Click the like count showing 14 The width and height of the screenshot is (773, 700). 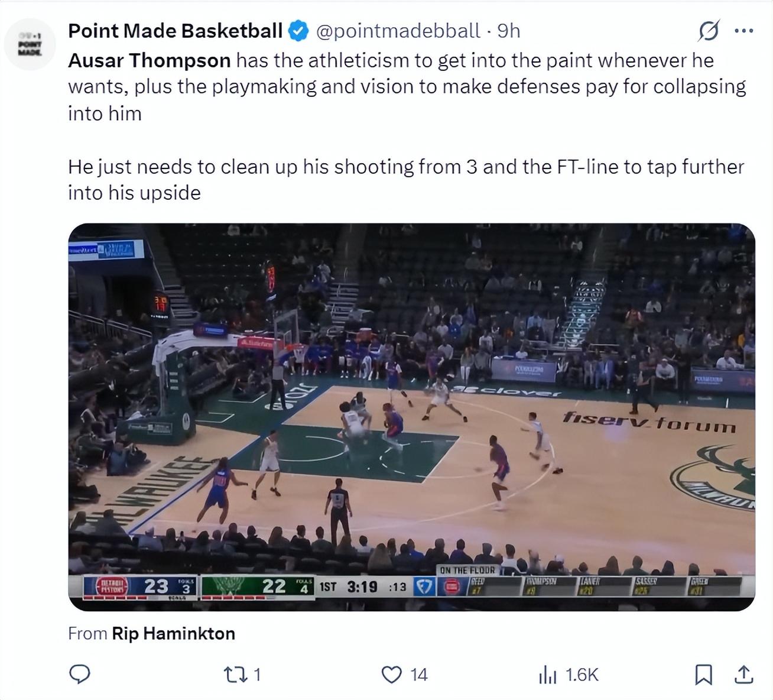[x=419, y=675]
